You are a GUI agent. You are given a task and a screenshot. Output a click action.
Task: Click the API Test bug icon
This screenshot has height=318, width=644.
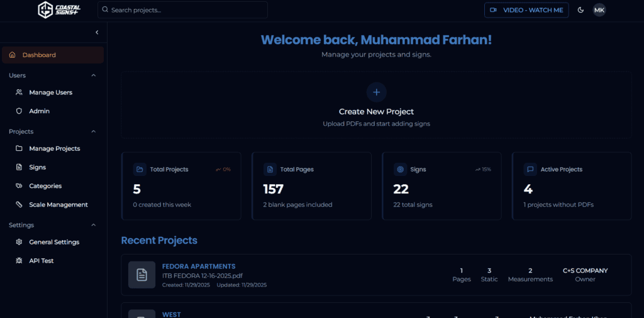tap(19, 261)
